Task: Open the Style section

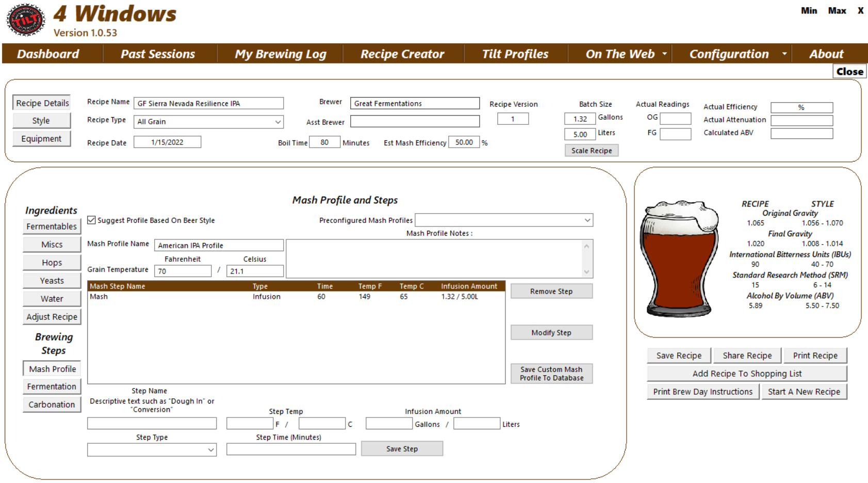Action: coord(41,121)
